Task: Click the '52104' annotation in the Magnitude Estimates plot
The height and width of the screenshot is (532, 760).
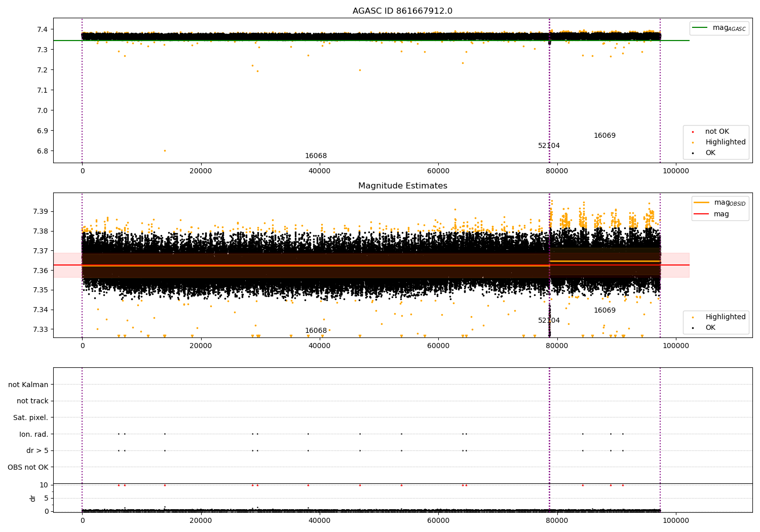Action: click(549, 321)
